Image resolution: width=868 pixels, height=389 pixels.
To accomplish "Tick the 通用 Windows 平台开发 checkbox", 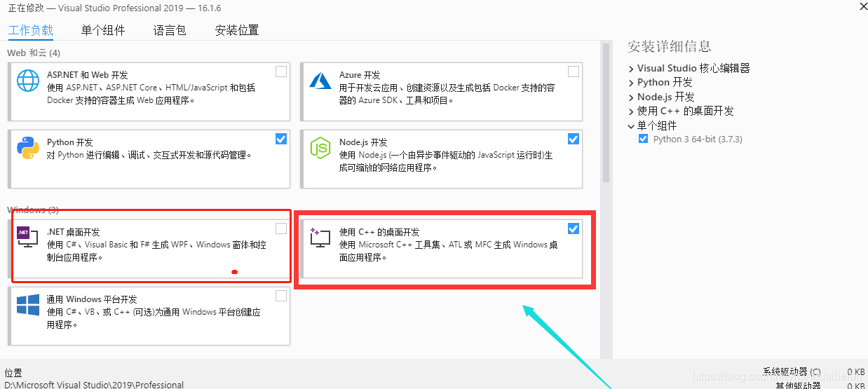I will click(281, 296).
